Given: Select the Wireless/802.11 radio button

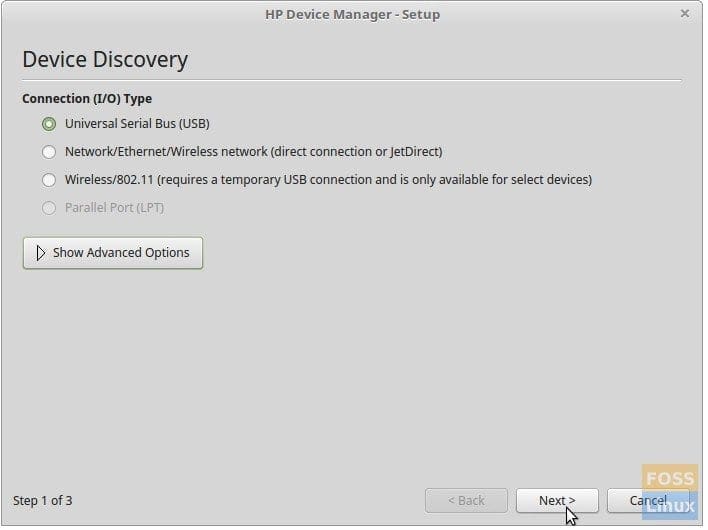Looking at the screenshot, I should [49, 180].
